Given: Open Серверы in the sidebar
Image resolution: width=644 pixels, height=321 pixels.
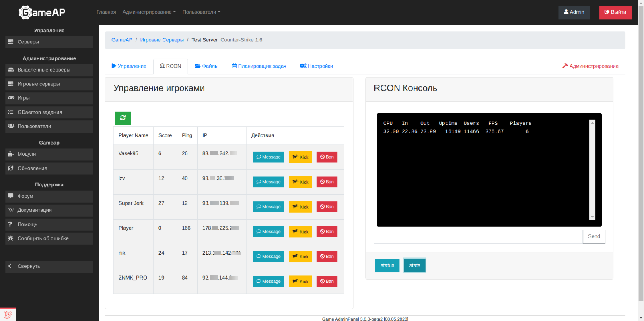Looking at the screenshot, I should (49, 42).
